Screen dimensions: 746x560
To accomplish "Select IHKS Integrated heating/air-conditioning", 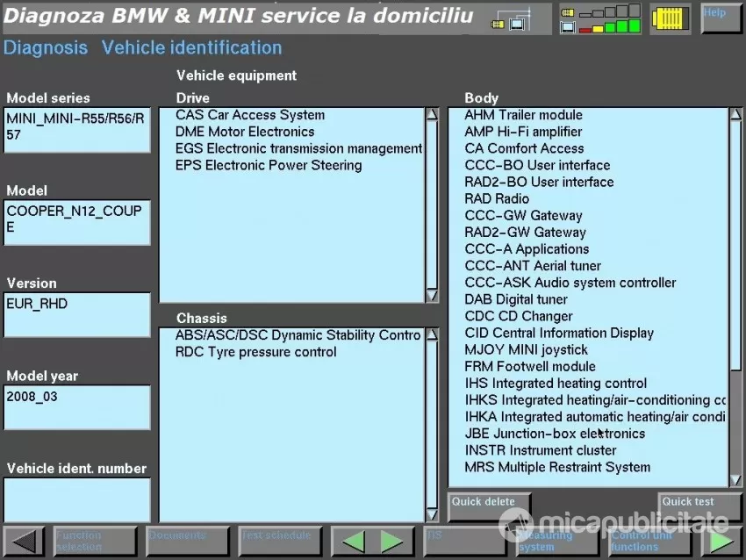I will click(595, 400).
